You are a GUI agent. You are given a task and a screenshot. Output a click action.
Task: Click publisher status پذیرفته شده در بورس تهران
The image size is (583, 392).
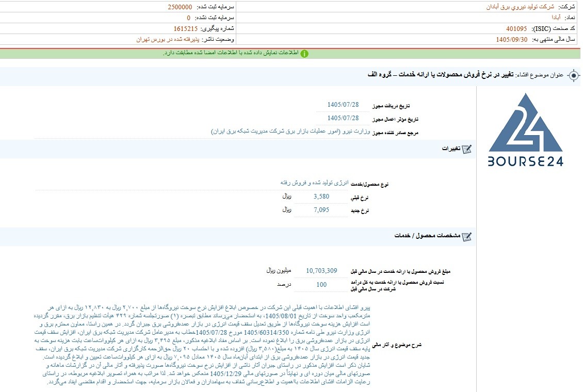168,39
